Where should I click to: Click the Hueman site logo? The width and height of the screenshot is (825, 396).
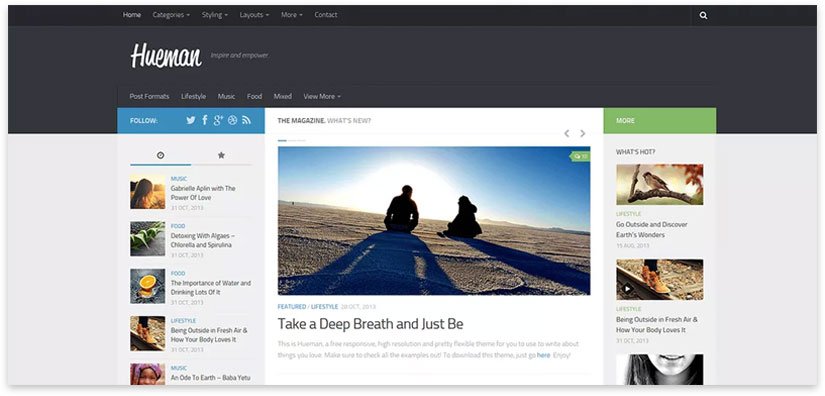pos(166,55)
